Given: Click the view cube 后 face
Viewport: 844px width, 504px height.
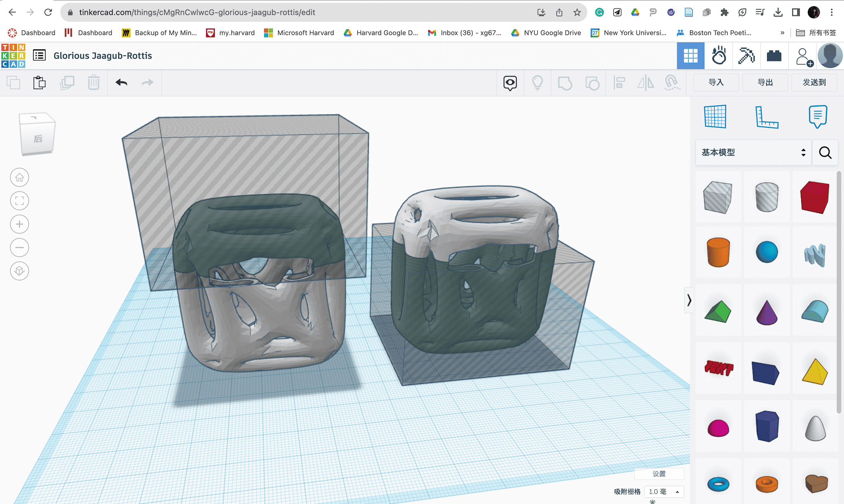Looking at the screenshot, I should coord(38,139).
